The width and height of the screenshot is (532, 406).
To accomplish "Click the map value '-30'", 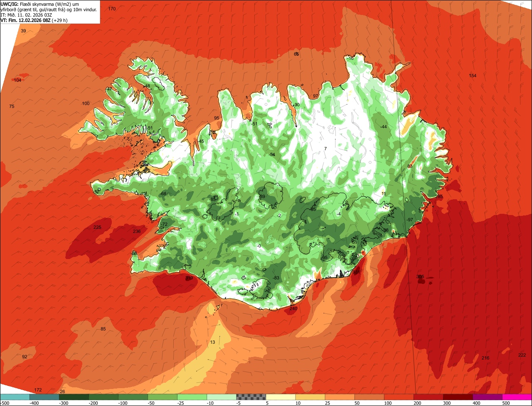I will [x=296, y=105].
